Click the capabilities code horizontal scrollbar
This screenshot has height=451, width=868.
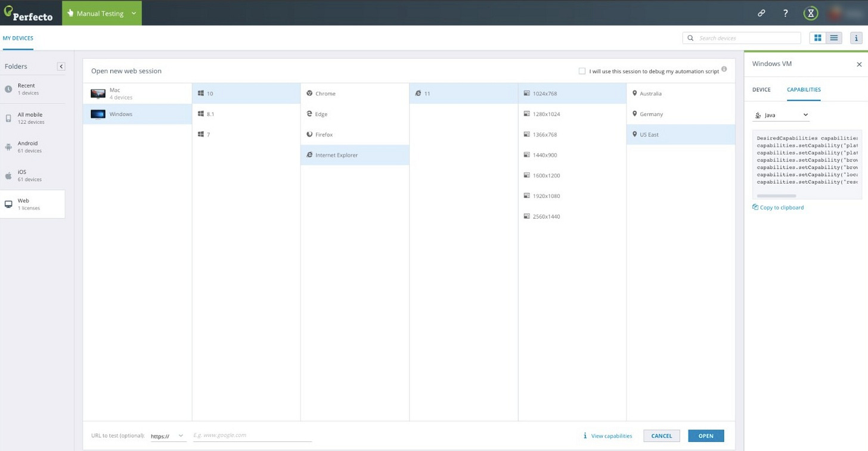point(776,195)
